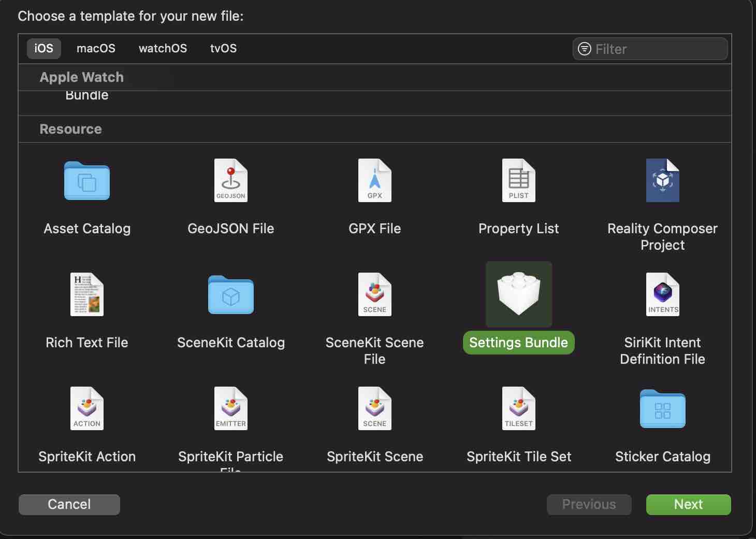Click the "SpriteKit Action" label
756x539 pixels.
(x=87, y=457)
